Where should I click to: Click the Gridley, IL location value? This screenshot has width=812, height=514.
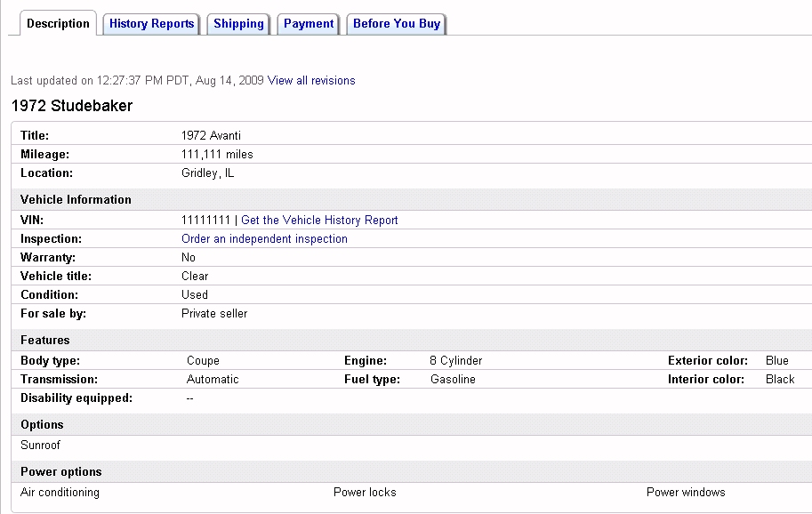click(x=207, y=173)
